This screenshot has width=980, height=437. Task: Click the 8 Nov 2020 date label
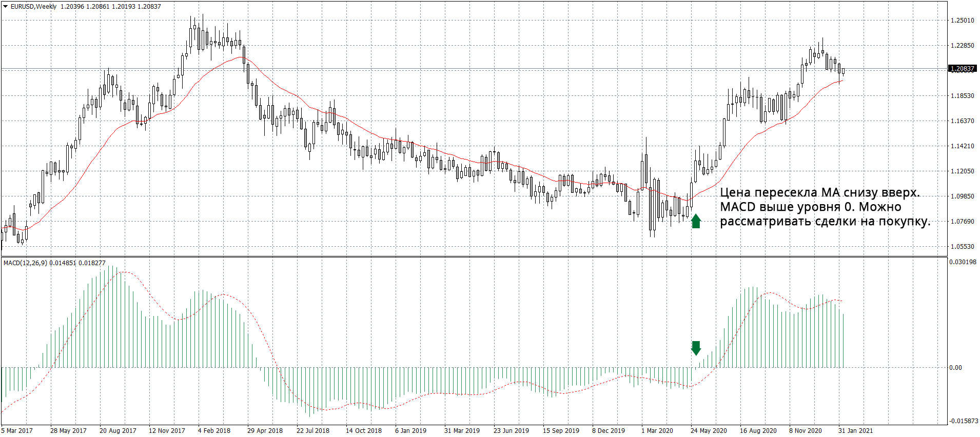[x=806, y=431]
